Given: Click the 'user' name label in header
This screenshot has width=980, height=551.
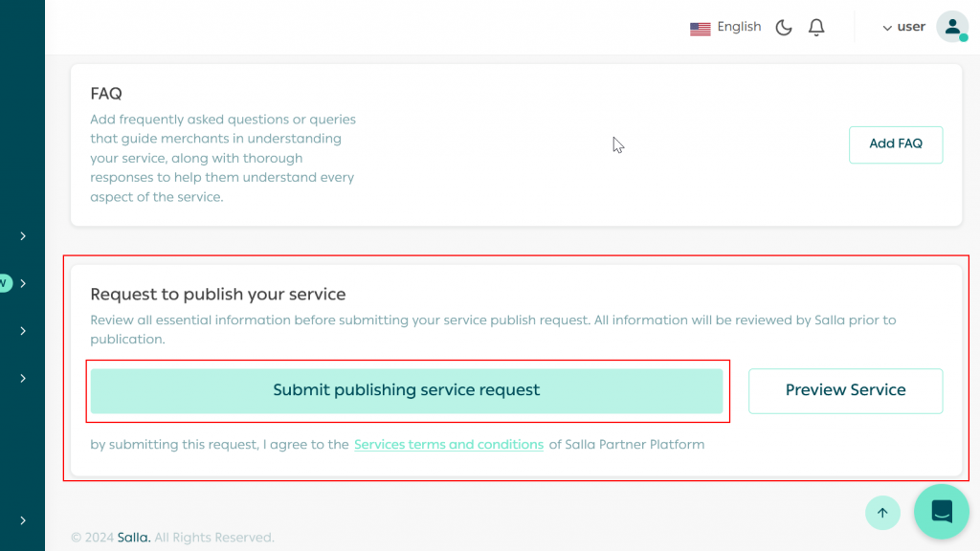Looking at the screenshot, I should (x=911, y=28).
